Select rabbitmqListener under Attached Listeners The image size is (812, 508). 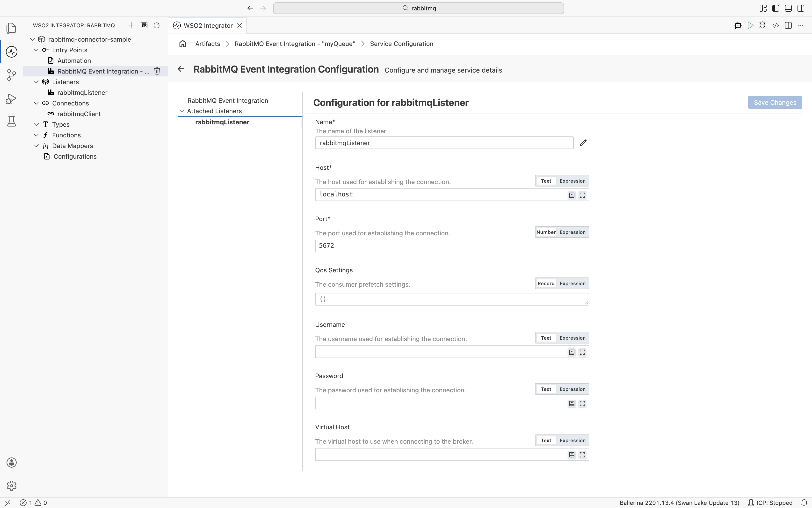point(239,122)
